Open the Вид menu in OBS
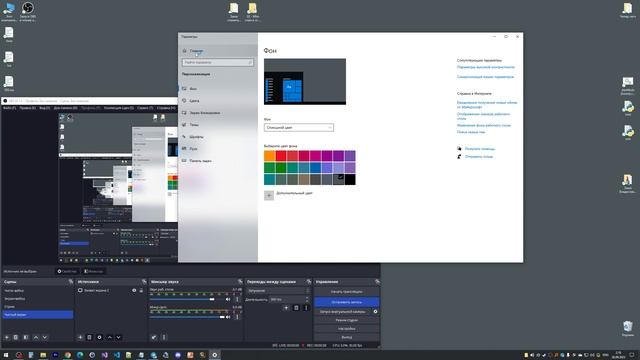 [44, 108]
